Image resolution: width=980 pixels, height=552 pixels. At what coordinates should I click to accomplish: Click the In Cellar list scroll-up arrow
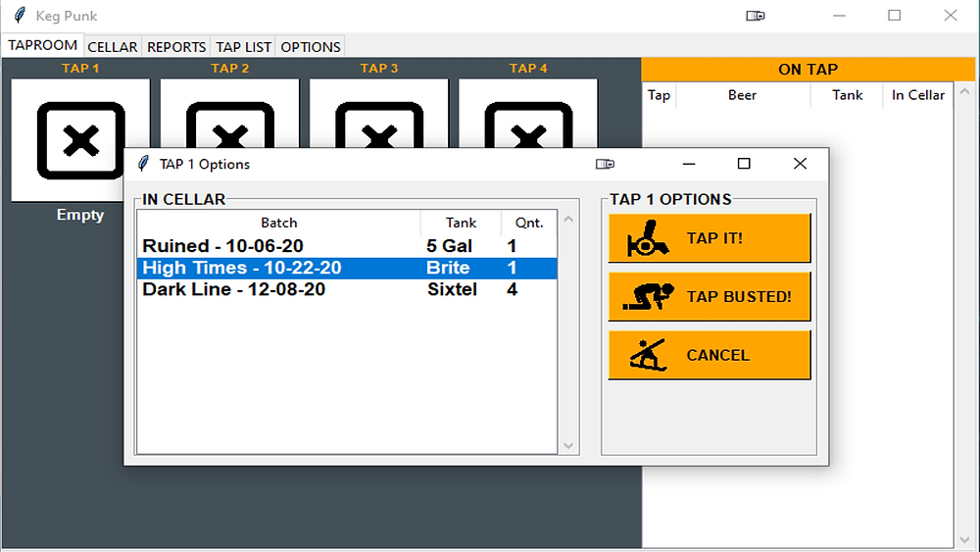point(568,219)
